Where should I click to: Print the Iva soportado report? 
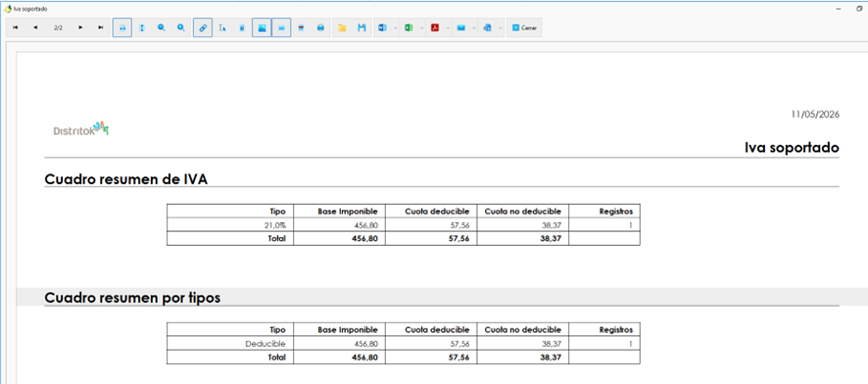pos(320,27)
